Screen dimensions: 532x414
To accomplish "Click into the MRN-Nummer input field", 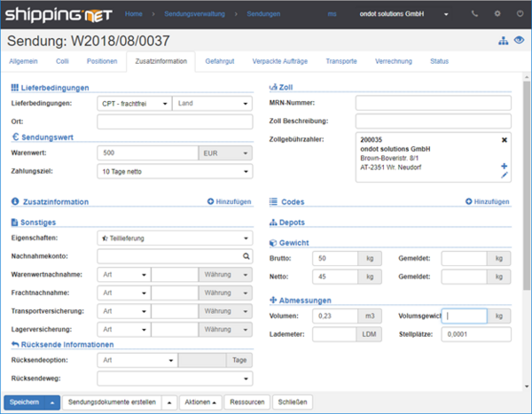I will pos(434,103).
